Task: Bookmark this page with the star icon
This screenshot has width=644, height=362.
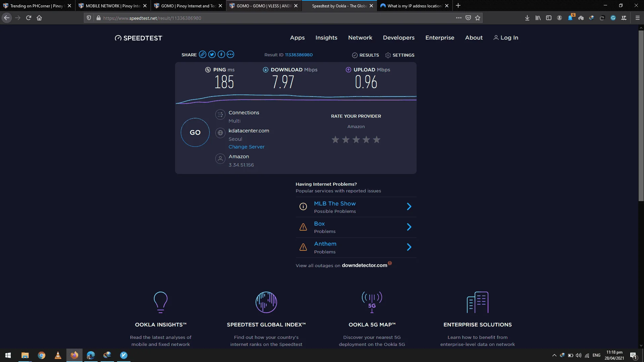Action: (478, 18)
